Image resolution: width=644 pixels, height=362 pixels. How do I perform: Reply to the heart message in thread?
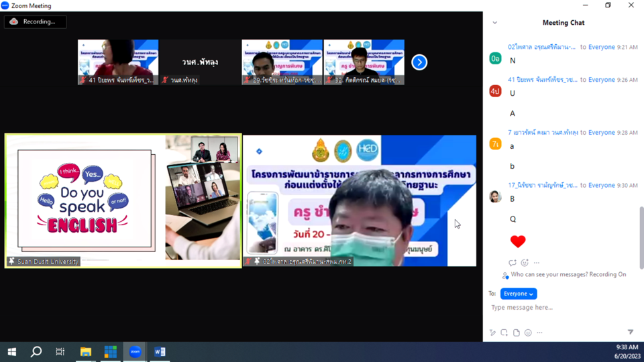pos(513,263)
